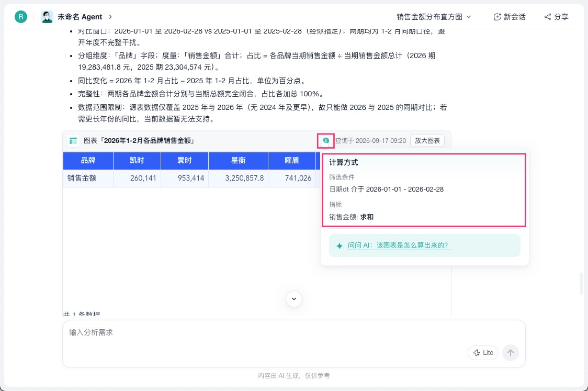
Task: Click the vertical scrollbar thumb on the right
Action: point(581,284)
